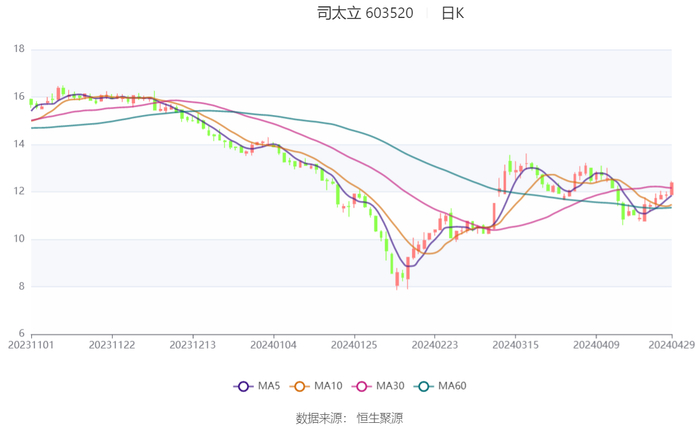Click the 20240104 date axis label

coord(272,345)
